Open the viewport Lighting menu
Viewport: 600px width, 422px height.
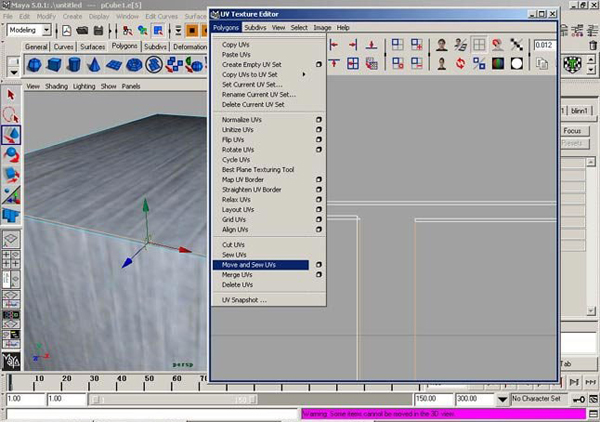pos(84,86)
